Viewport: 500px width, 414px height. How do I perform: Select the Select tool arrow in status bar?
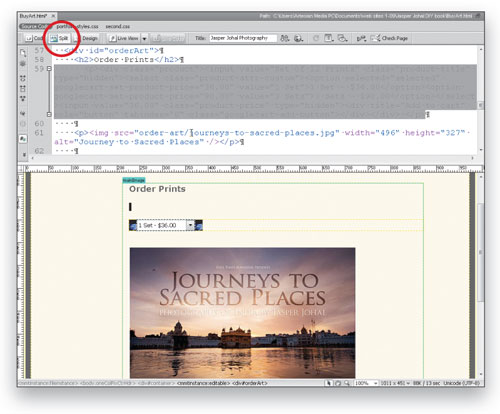point(328,383)
